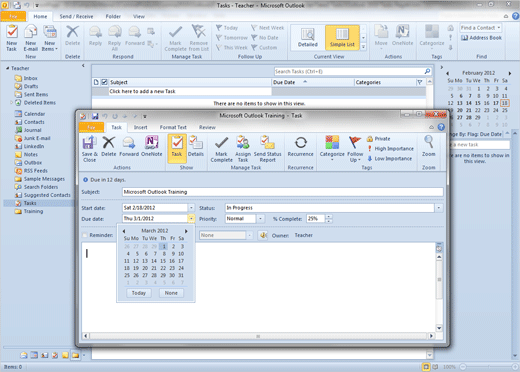Image resolution: width=520 pixels, height=372 pixels.
Task: Switch to Review tab
Action: [x=207, y=127]
